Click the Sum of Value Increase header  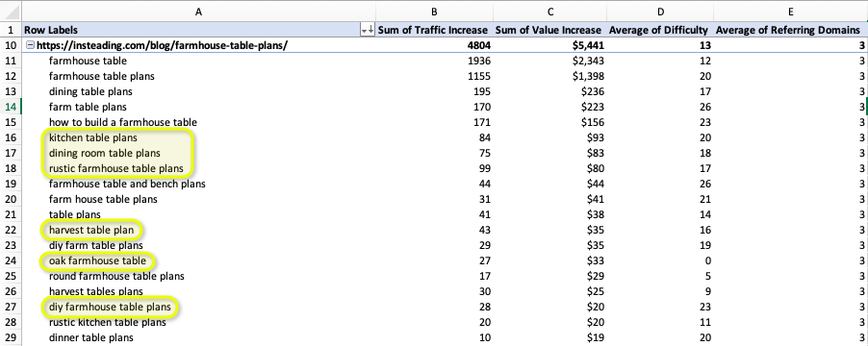(x=549, y=30)
